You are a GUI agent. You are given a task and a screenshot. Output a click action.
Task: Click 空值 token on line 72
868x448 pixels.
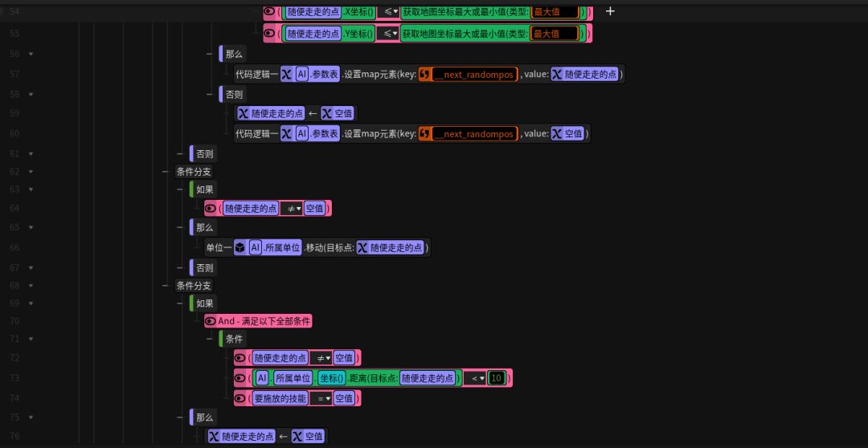(x=344, y=358)
